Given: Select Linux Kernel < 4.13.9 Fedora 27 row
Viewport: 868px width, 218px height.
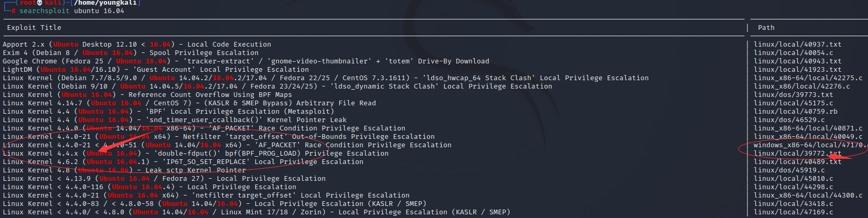Looking at the screenshot, I should coord(164,179).
